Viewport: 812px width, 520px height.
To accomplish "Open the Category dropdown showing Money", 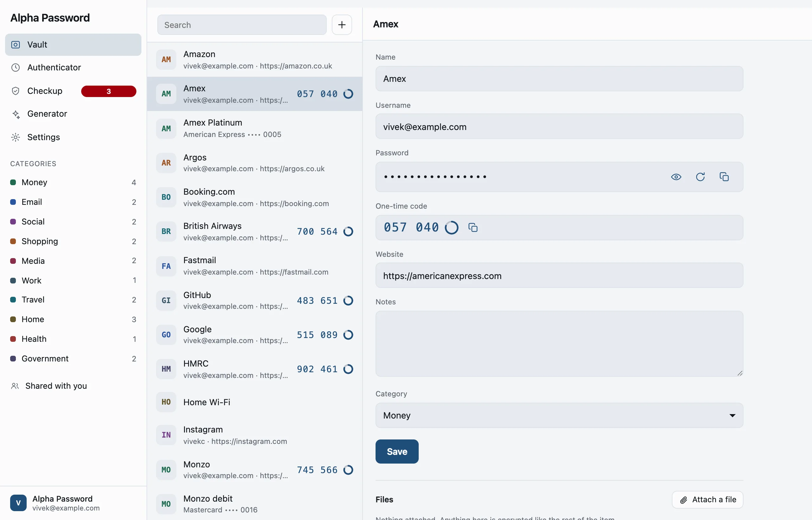I will 559,415.
